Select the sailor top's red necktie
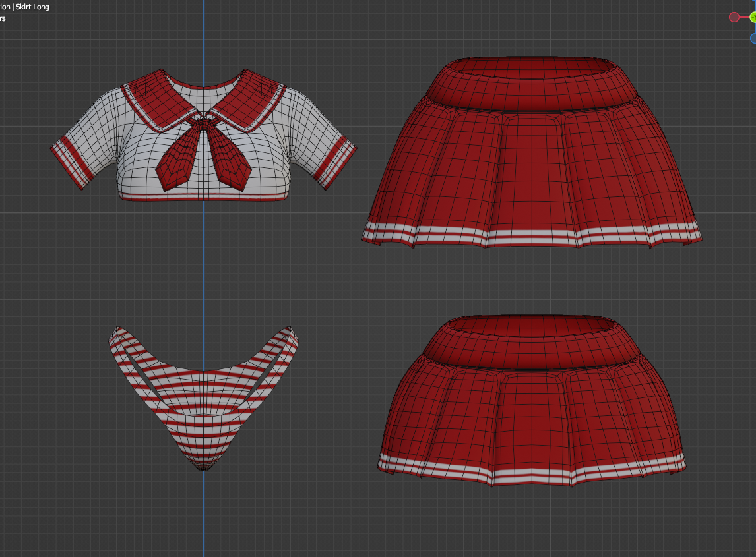Image resolution: width=756 pixels, height=557 pixels. [203, 154]
